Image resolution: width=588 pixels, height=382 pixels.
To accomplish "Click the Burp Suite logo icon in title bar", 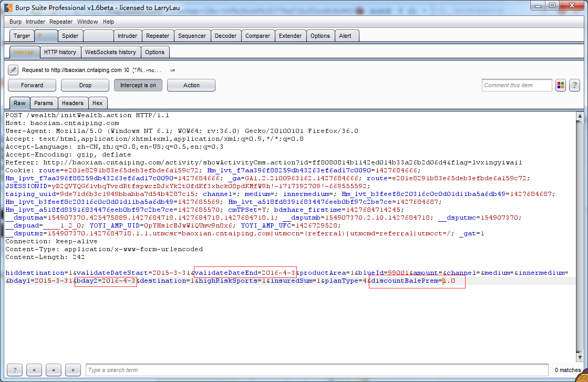I will coord(8,7).
